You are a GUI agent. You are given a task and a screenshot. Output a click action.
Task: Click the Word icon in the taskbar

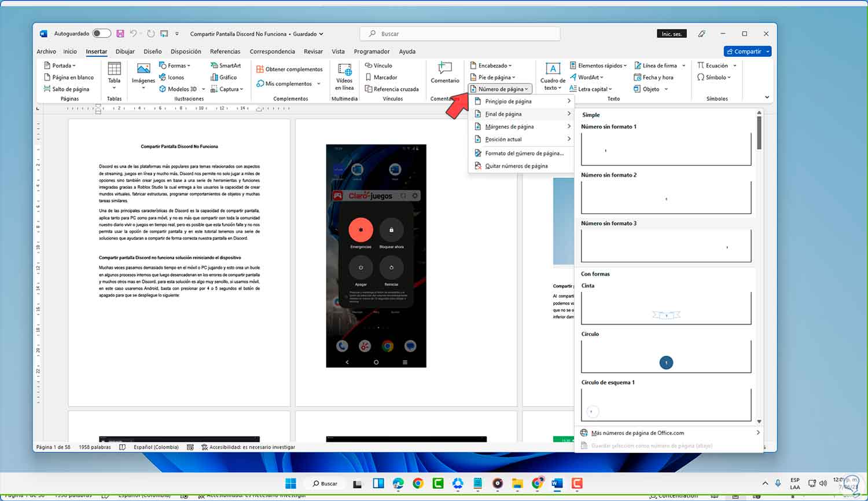557,484
